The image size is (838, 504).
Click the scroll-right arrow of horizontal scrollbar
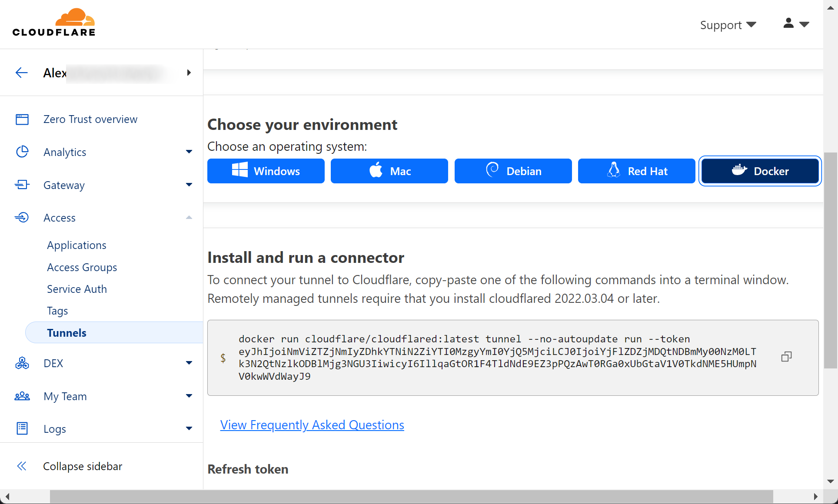click(816, 497)
